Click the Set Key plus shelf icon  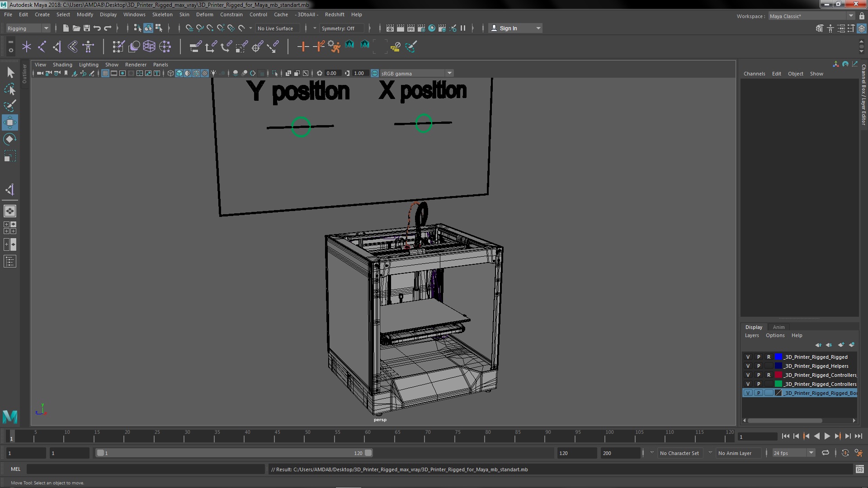303,47
